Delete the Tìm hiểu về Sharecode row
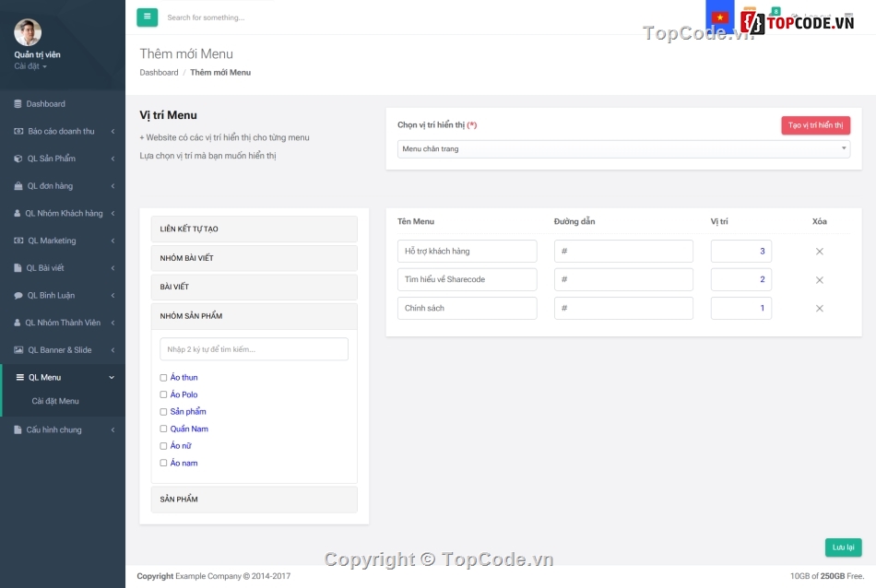 pyautogui.click(x=819, y=280)
